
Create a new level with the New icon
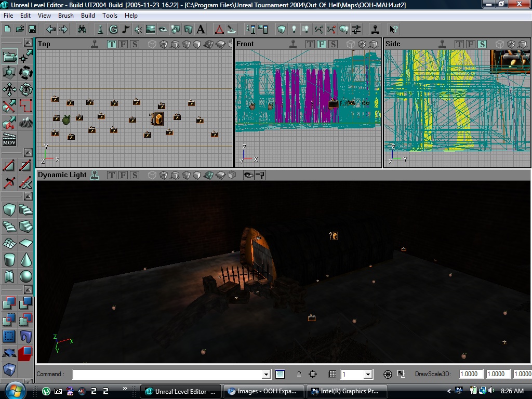[x=7, y=30]
